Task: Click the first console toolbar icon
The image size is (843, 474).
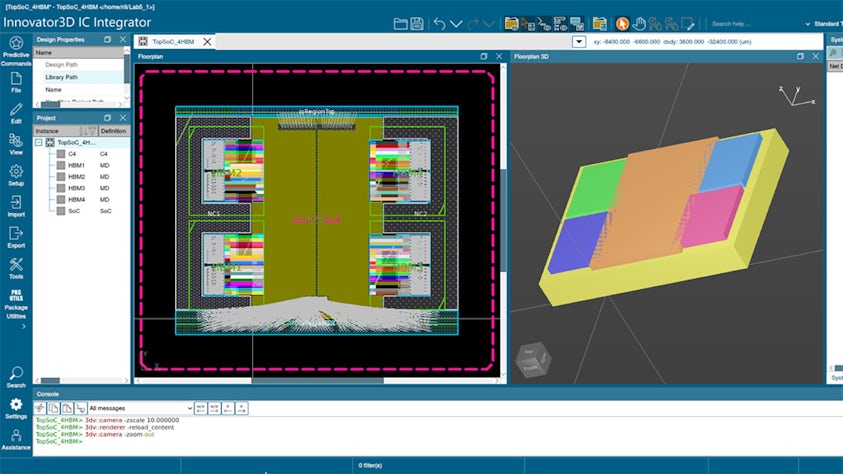Action: (x=40, y=408)
